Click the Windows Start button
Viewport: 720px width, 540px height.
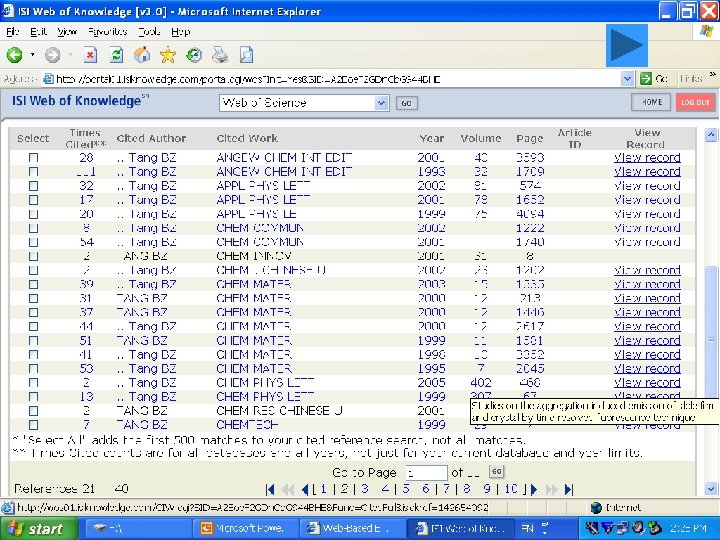39,529
